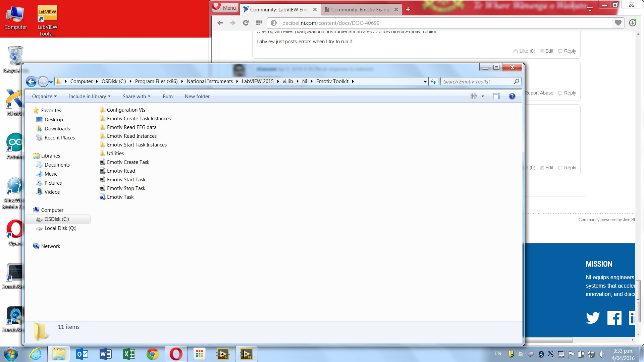644x362 pixels.
Task: Select the Utilities folder
Action: pos(112,154)
